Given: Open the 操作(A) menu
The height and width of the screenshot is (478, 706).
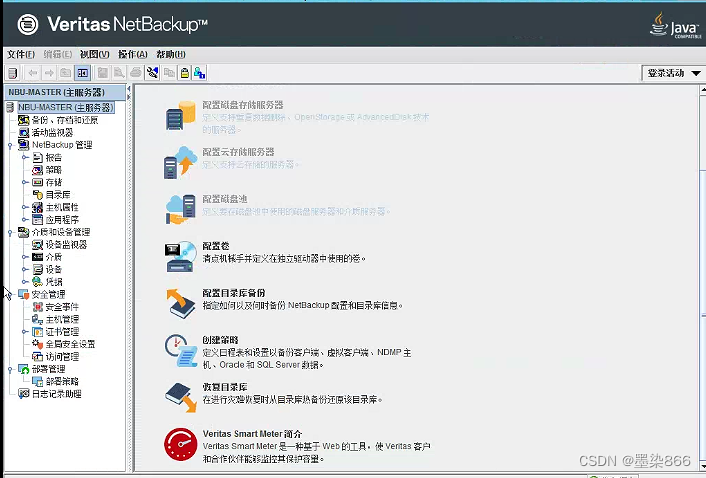Looking at the screenshot, I should [x=133, y=54].
